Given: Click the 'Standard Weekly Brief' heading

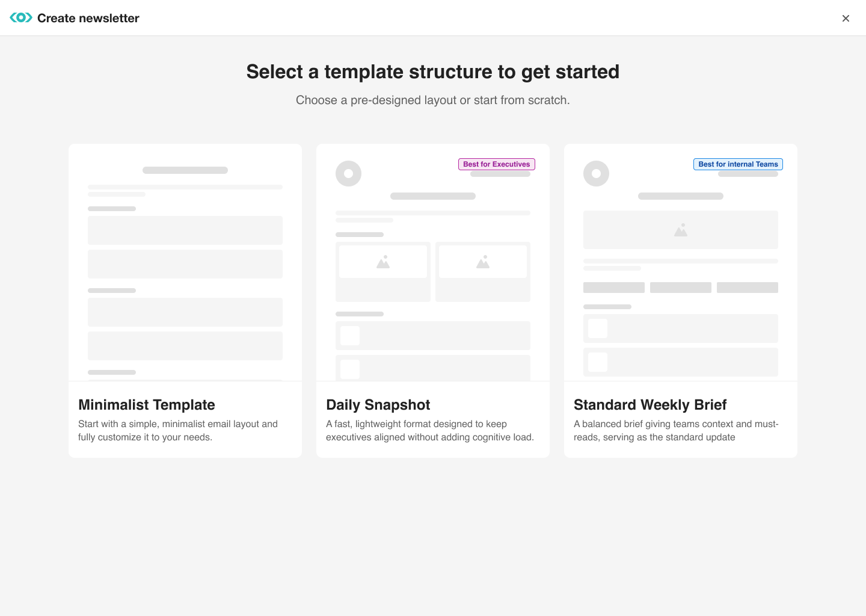Looking at the screenshot, I should tap(649, 405).
